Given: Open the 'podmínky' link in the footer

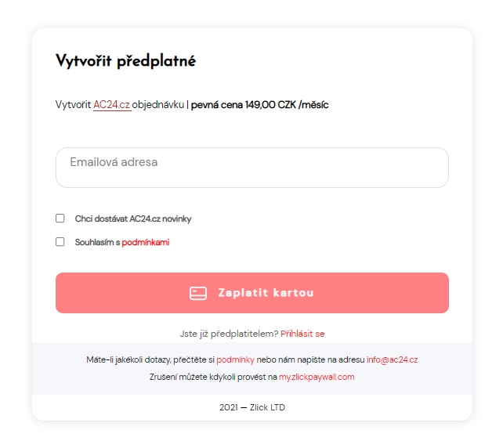Looking at the screenshot, I should click(235, 360).
